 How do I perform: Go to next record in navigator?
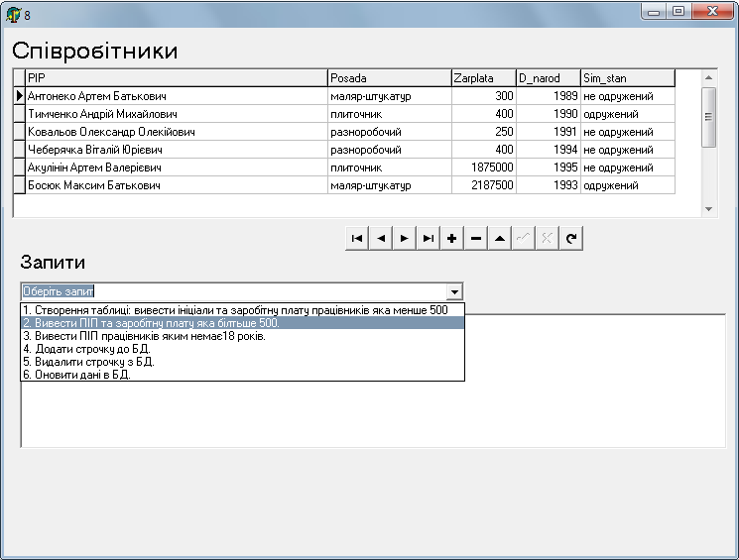[x=405, y=238]
